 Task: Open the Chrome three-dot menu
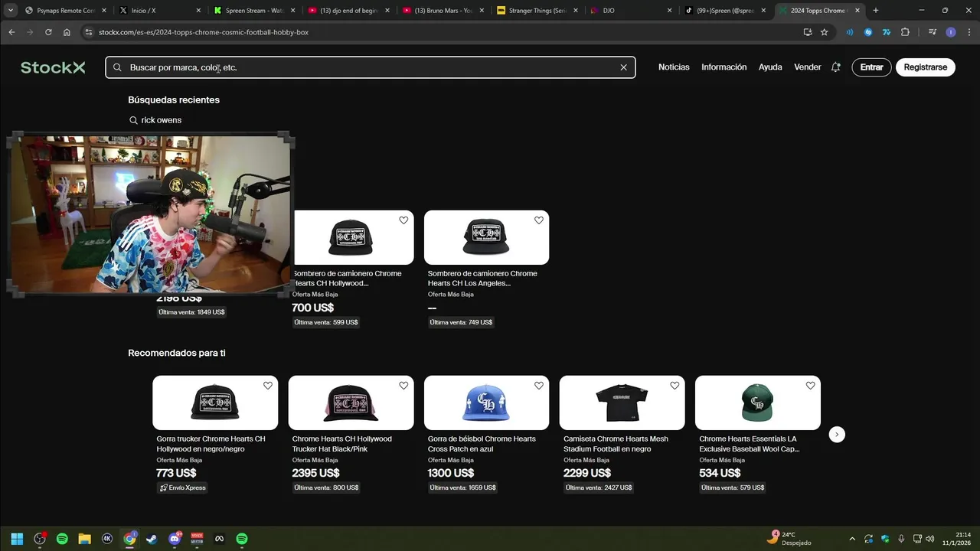[968, 32]
